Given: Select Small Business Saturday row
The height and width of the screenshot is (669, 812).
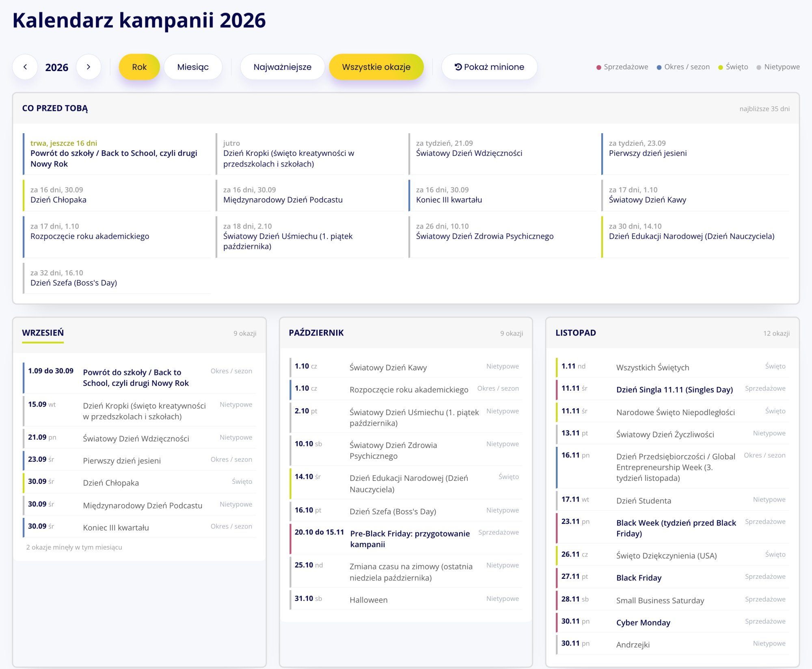Looking at the screenshot, I should click(x=673, y=600).
